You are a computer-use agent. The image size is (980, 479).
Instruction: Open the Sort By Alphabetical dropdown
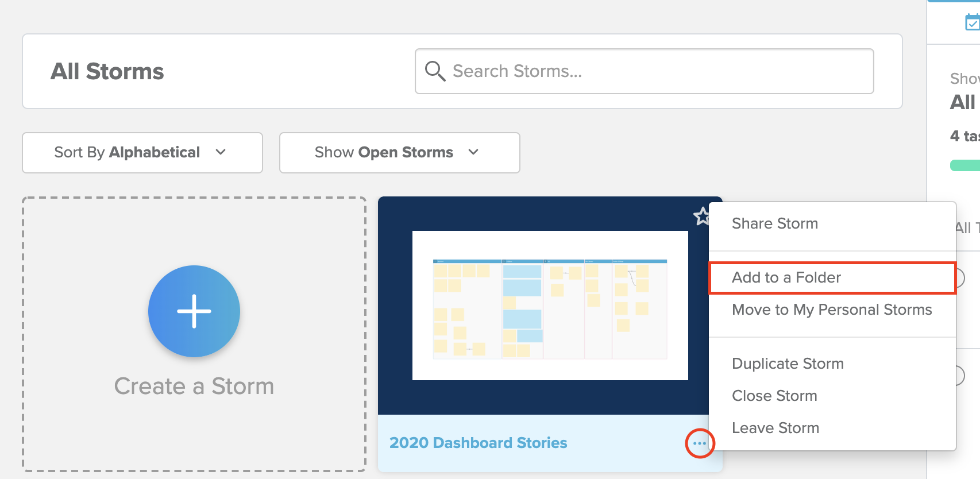(142, 153)
